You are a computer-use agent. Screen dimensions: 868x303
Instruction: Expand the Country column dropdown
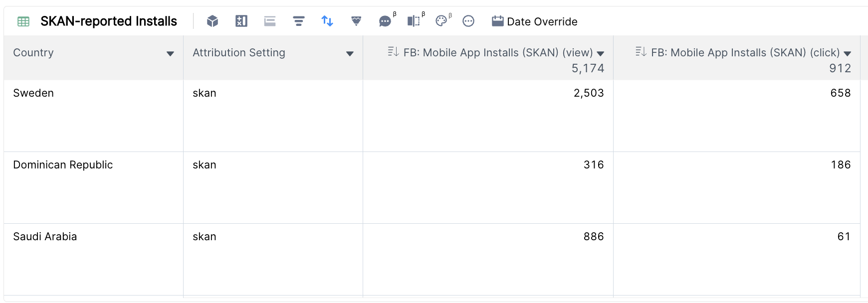point(170,53)
